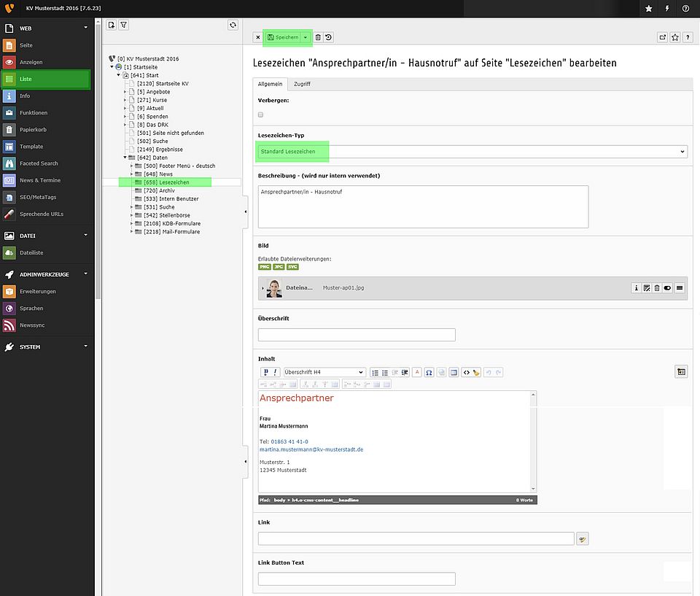Screen dimensions: 700x596
Task: Toggle the Verbergen checkbox
Action: [x=261, y=115]
